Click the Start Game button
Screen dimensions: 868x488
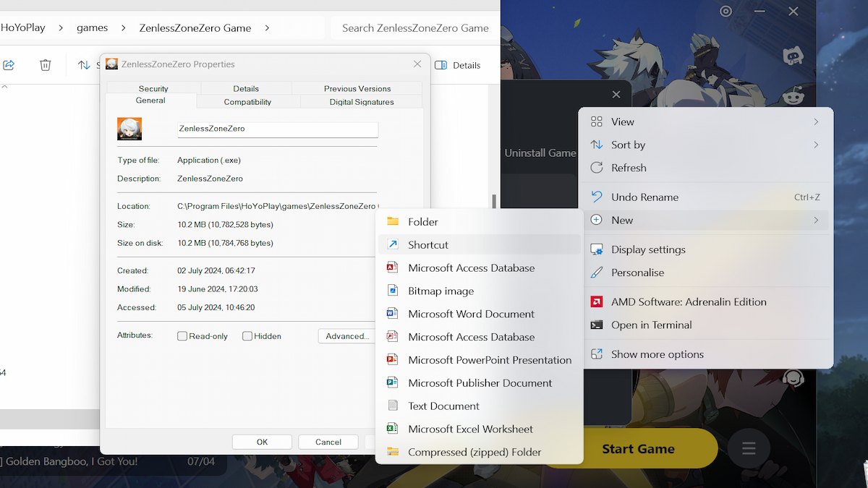639,448
